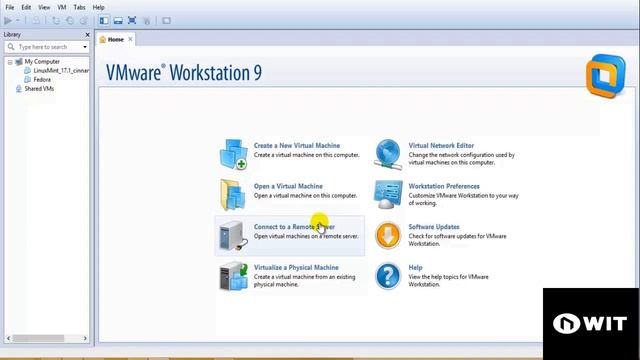Click the Open a Virtual Machine folder icon
Image resolution: width=640 pixels, height=360 pixels.
(233, 195)
